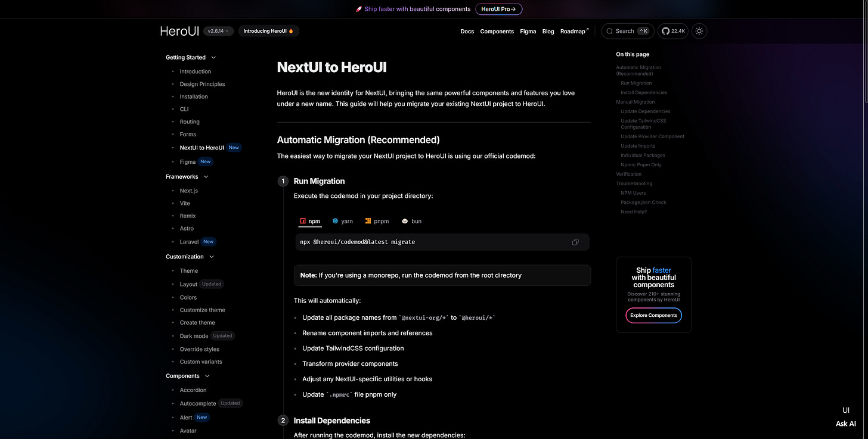868x439 pixels.
Task: Open the Next.js framework page
Action: 189,191
